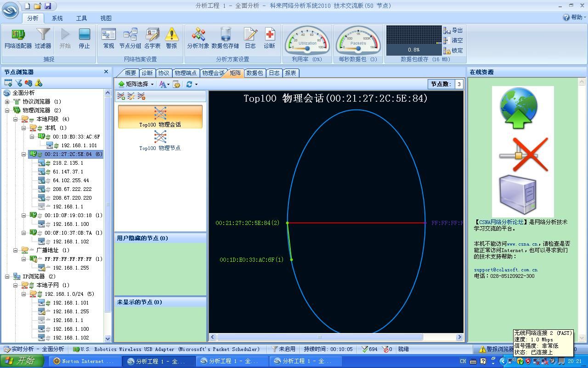The image size is (588, 368).
Task: Open 节点分组 node group settings
Action: pyautogui.click(x=130, y=38)
